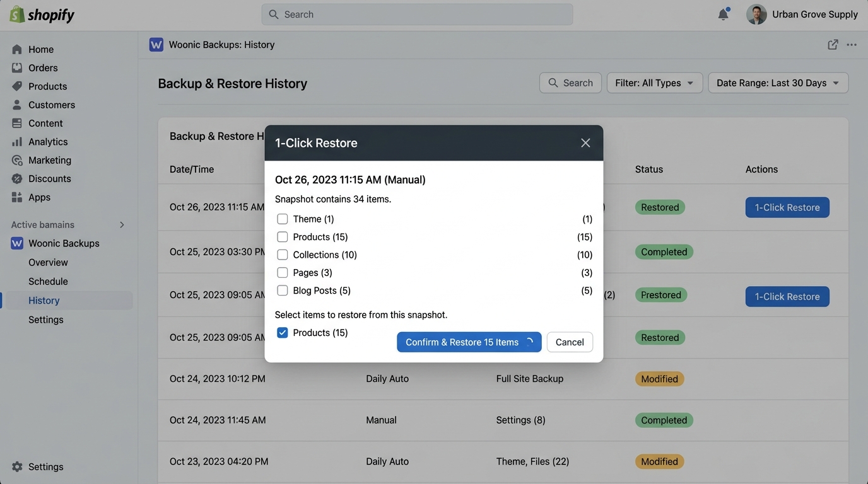This screenshot has width=868, height=484.
Task: Click the Shopify logo
Action: pos(42,14)
